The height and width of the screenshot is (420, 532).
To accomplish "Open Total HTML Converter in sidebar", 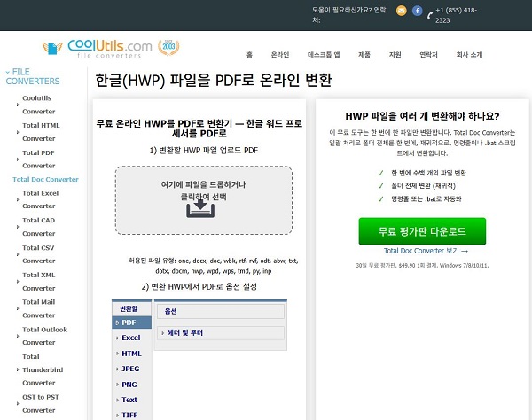I will [41, 132].
